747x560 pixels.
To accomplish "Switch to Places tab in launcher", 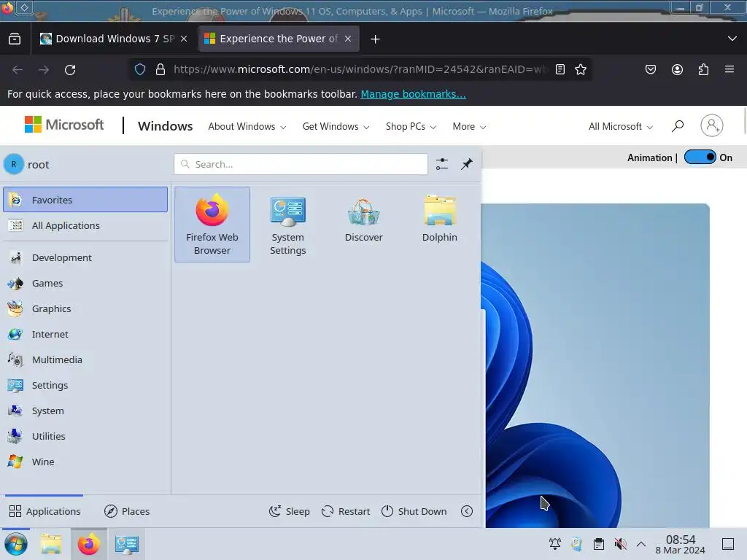I will 127,511.
